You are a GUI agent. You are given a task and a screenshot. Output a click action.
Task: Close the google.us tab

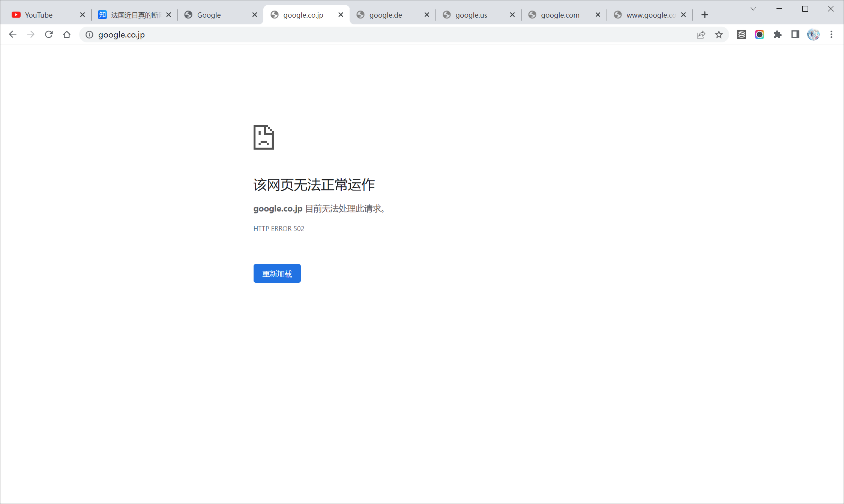512,15
